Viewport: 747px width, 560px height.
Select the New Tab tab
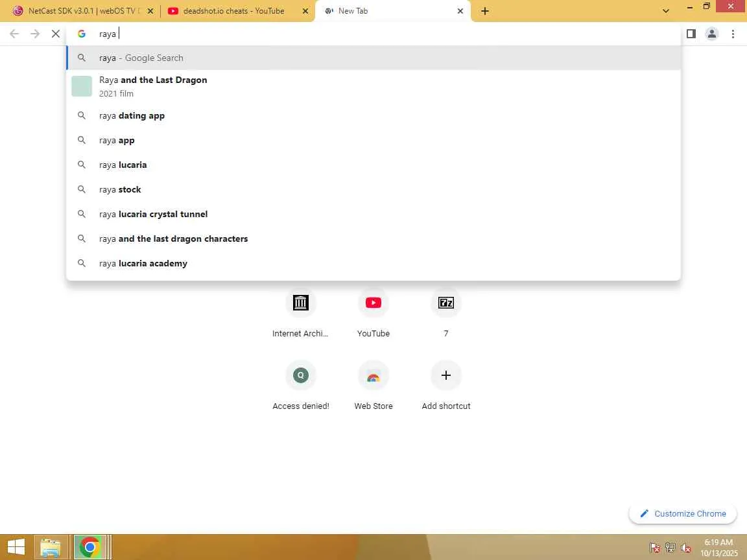pyautogui.click(x=393, y=11)
